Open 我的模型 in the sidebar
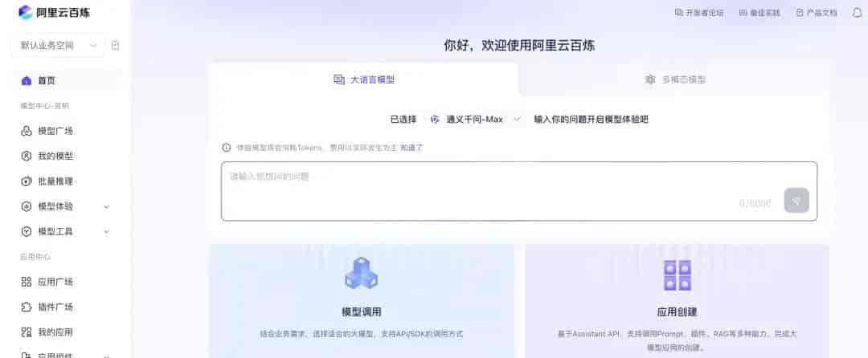The width and height of the screenshot is (868, 358). pyautogui.click(x=55, y=156)
